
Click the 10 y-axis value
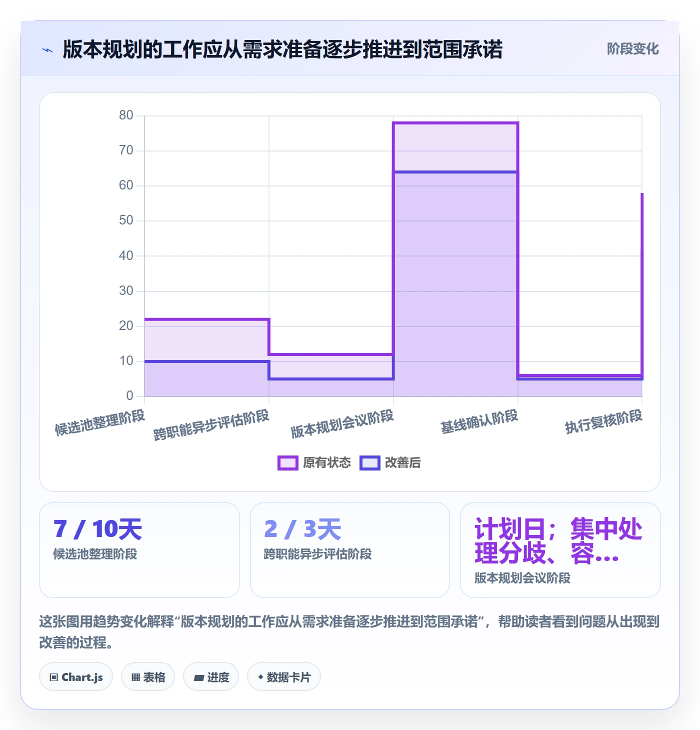click(x=126, y=361)
